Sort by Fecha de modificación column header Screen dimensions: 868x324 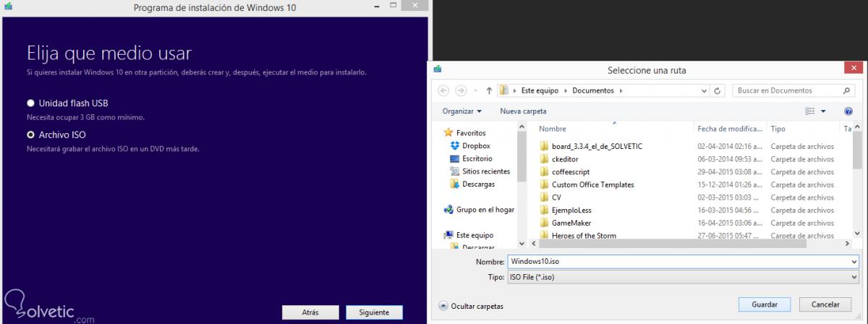(x=731, y=128)
